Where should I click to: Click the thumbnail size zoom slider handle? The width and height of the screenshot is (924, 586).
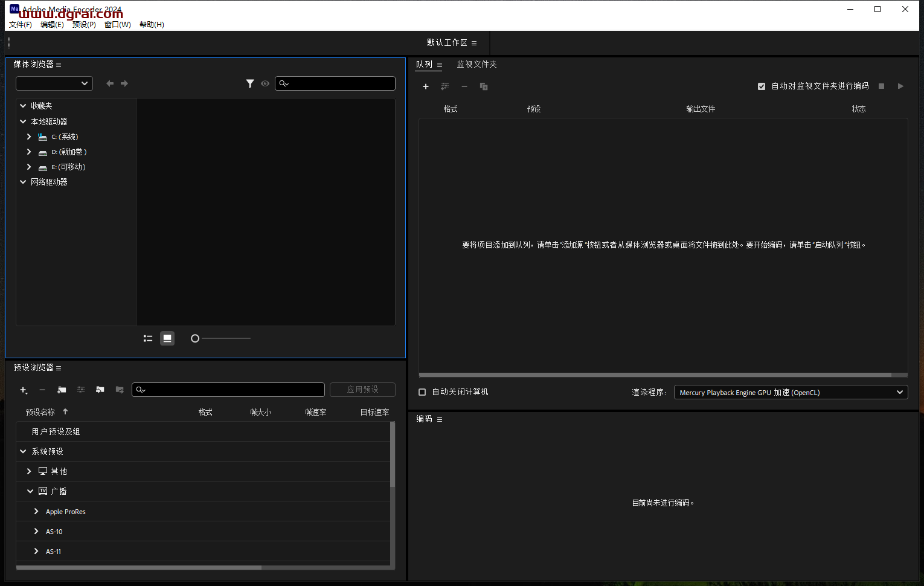point(195,338)
